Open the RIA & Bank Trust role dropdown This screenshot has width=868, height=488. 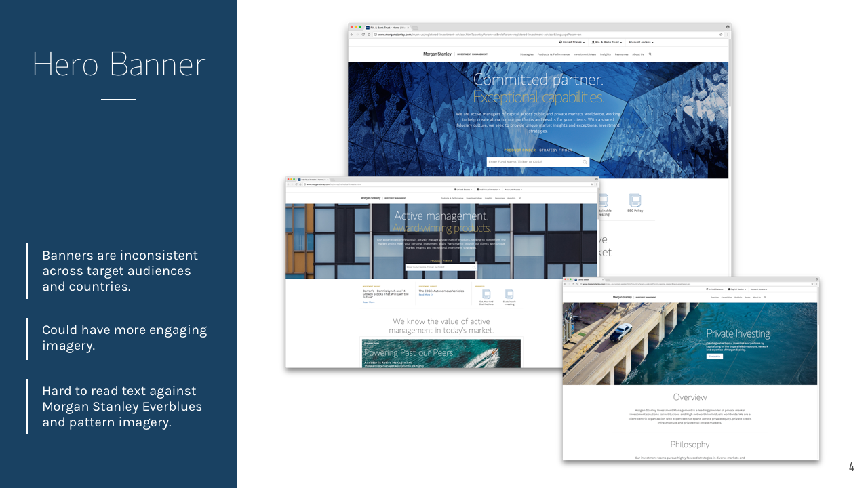(x=607, y=42)
